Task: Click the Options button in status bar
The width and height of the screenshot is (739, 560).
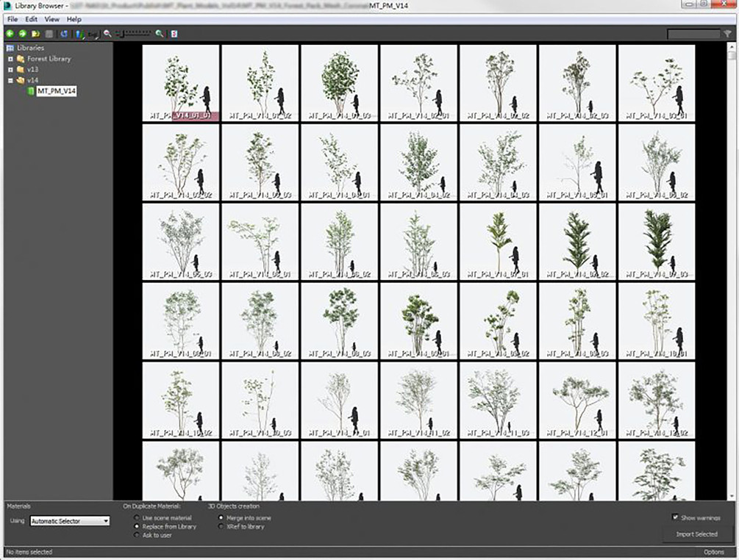Action: 714,552
